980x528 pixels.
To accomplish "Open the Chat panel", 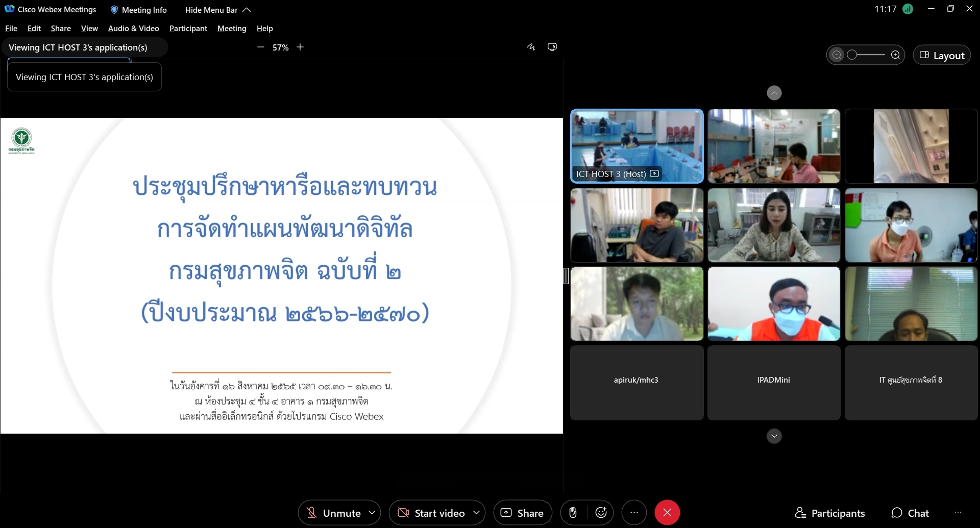I will tap(910, 513).
